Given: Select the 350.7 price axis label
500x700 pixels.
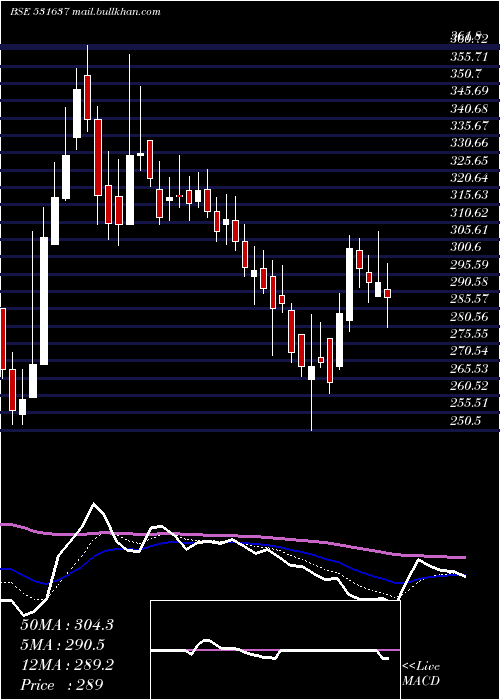Looking at the screenshot, I should pos(465,74).
